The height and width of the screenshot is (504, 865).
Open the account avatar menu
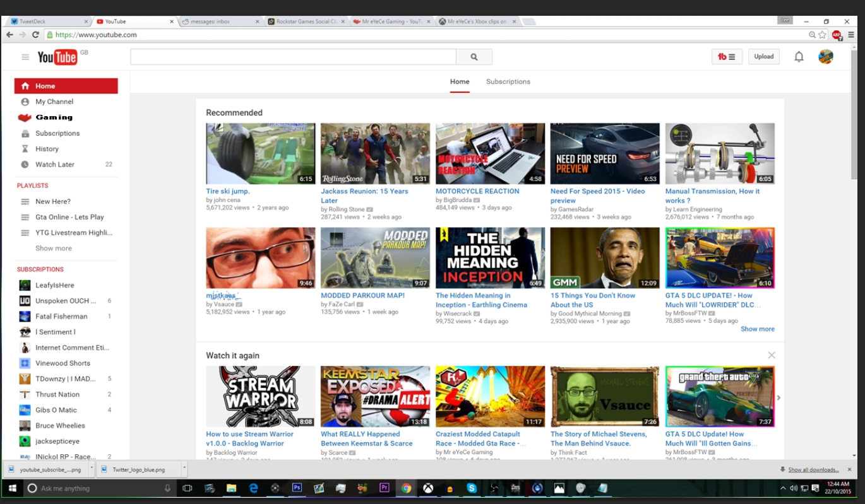[x=826, y=57]
